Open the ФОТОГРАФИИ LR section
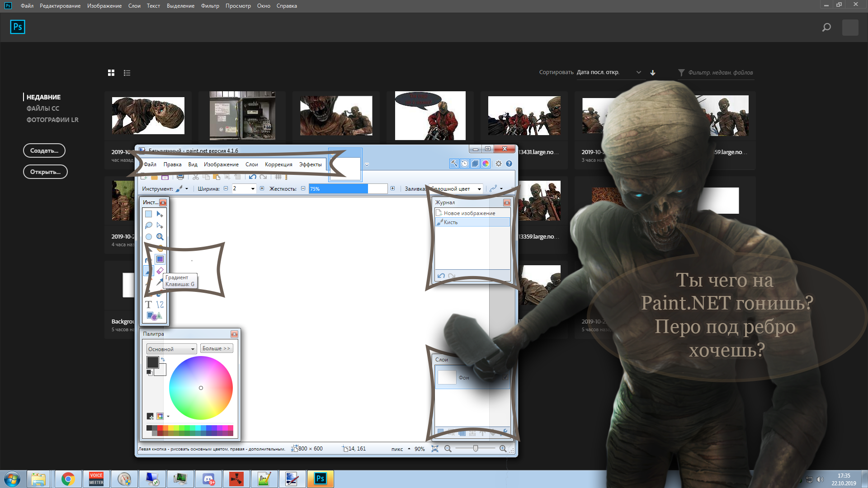868x488 pixels. click(x=52, y=120)
